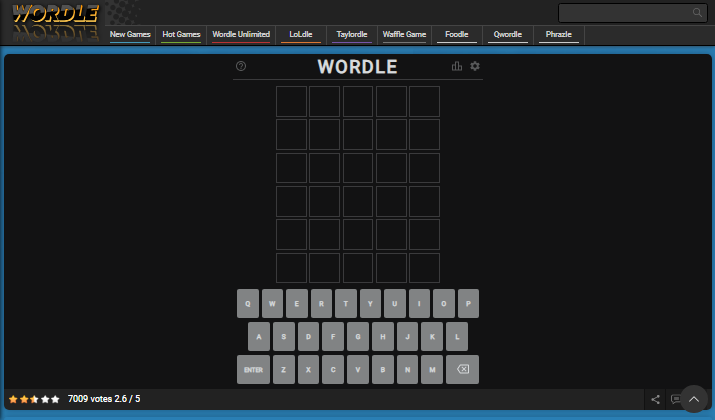Viewport: 715px width, 420px height.
Task: Tap the F key
Action: click(x=333, y=337)
